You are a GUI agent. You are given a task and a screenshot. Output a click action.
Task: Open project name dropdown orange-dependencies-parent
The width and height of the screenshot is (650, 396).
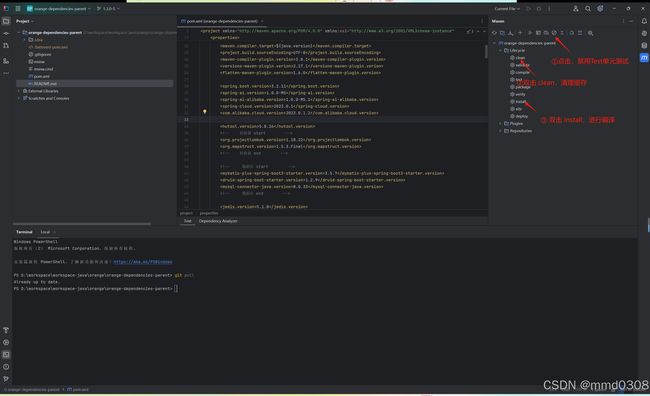[58, 8]
